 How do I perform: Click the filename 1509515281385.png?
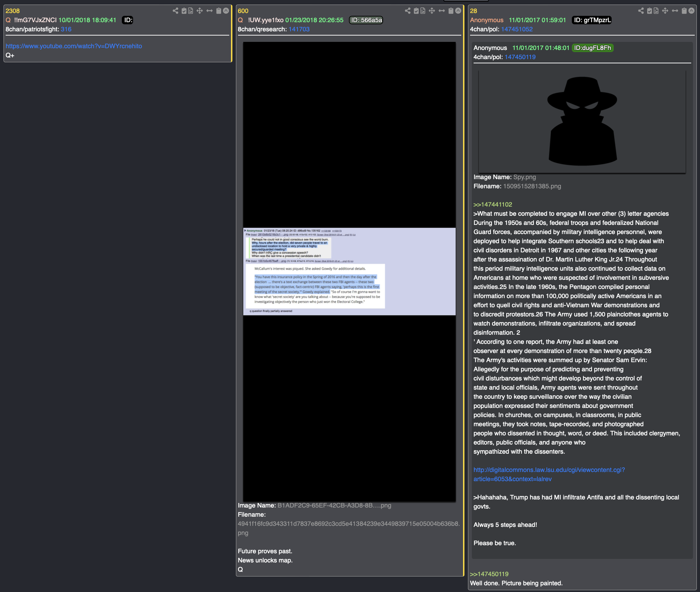(x=532, y=186)
